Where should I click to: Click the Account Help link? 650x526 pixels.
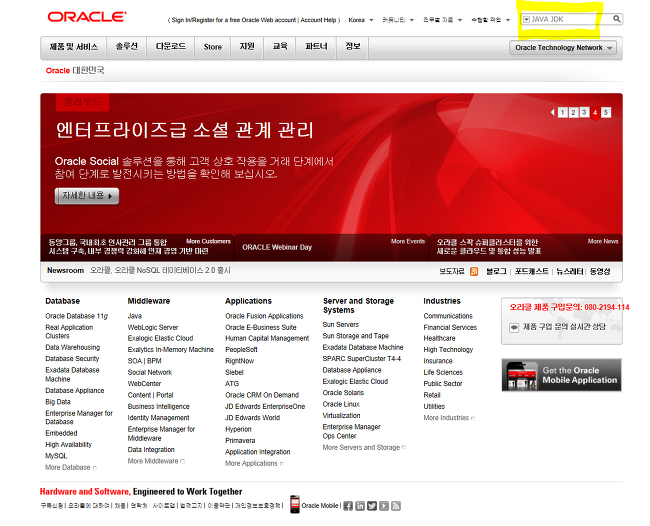point(318,20)
